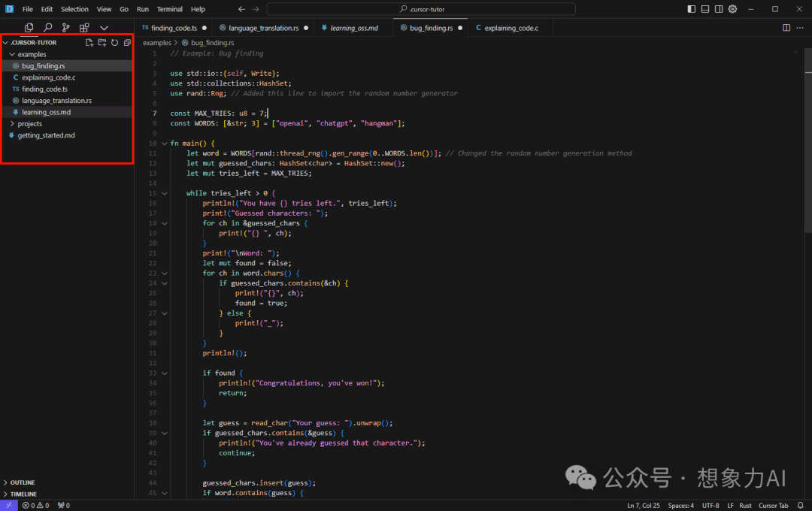Refresh the explorer file tree
Screen dimensions: 812x511
(114, 43)
